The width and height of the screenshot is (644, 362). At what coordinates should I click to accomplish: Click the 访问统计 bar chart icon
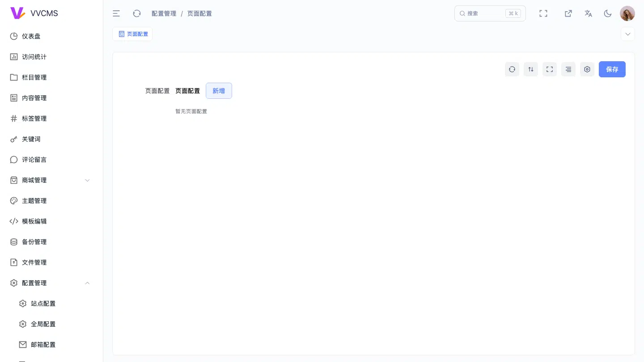pyautogui.click(x=14, y=57)
